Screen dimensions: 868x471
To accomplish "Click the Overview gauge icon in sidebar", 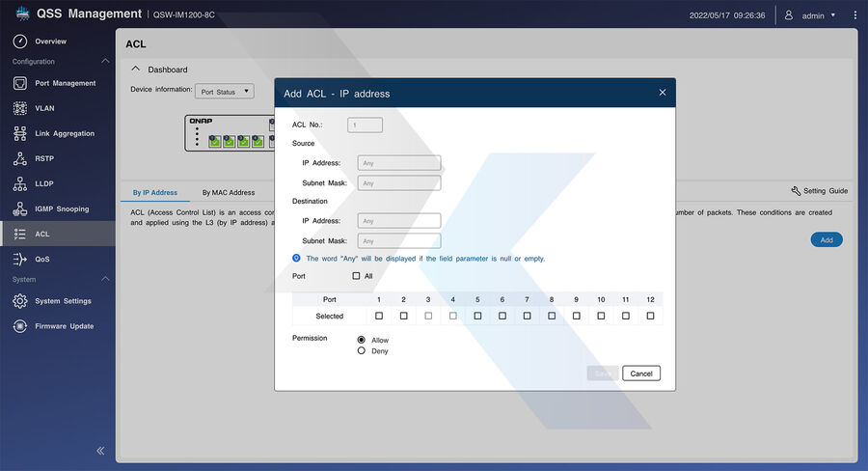I will [19, 42].
